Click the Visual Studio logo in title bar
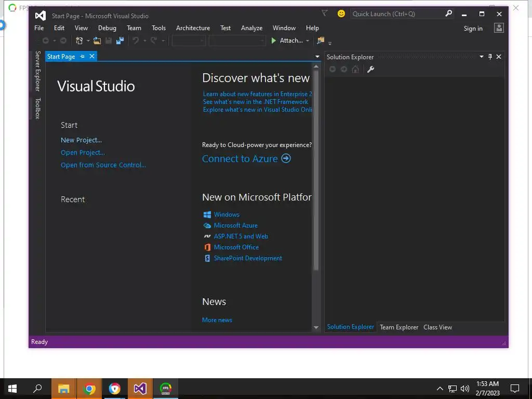 pyautogui.click(x=41, y=15)
